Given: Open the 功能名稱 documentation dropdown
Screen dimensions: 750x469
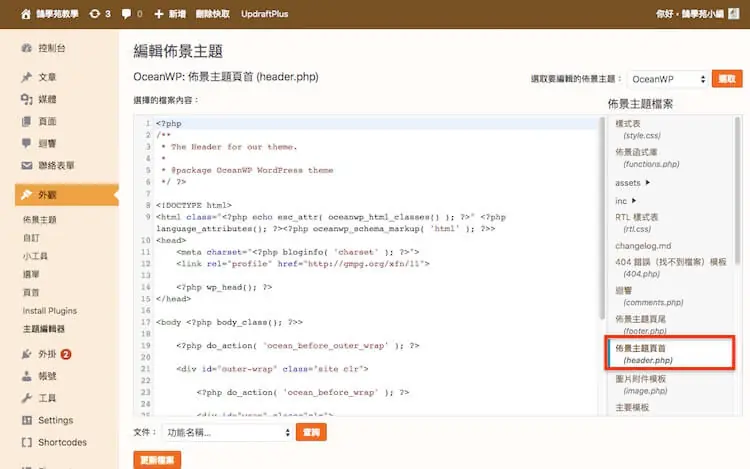Looking at the screenshot, I should pos(227,432).
